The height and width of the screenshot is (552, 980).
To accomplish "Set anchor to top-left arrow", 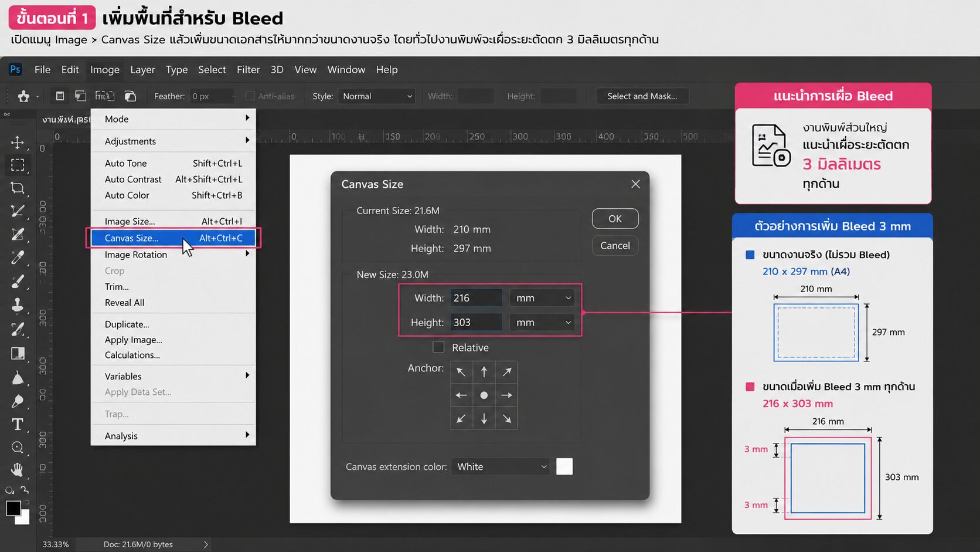I will tap(461, 372).
